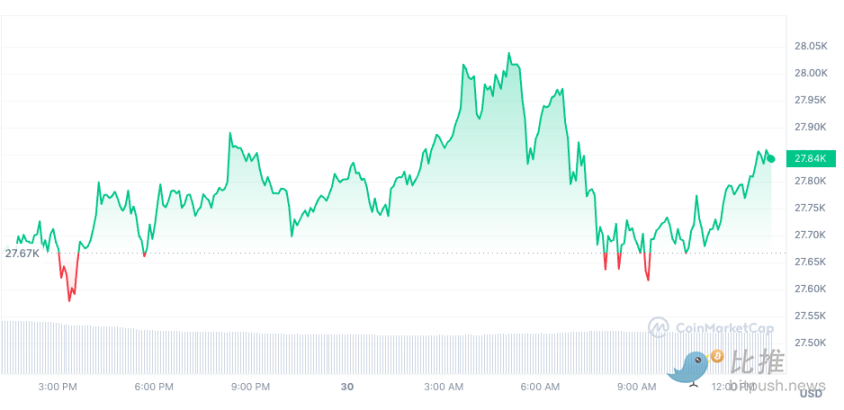Click the 28.05K price axis label
Viewport: 844px width, 410px height.
(811, 46)
